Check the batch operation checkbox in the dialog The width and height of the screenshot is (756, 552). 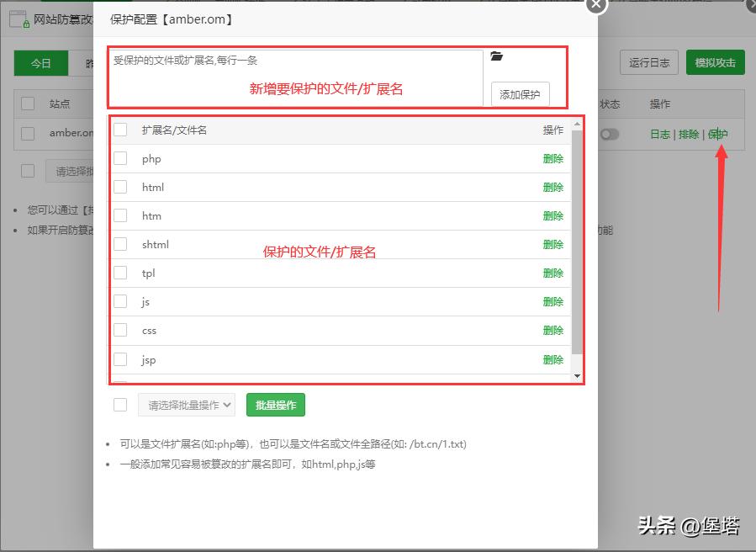(x=119, y=405)
